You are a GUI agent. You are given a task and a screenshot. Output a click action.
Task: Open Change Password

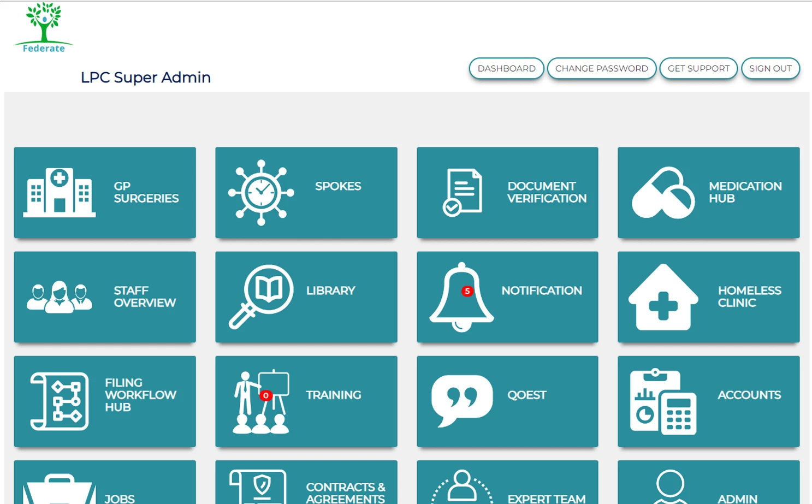(x=601, y=68)
